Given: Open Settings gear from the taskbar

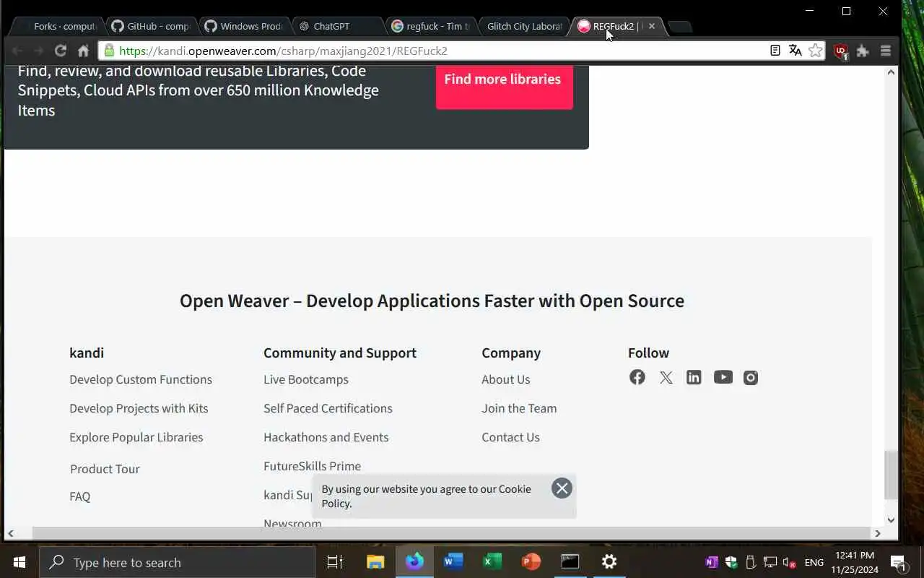Looking at the screenshot, I should (609, 562).
